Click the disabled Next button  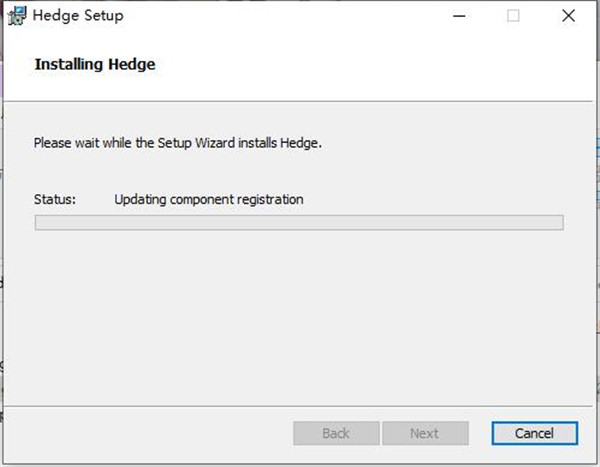click(425, 433)
